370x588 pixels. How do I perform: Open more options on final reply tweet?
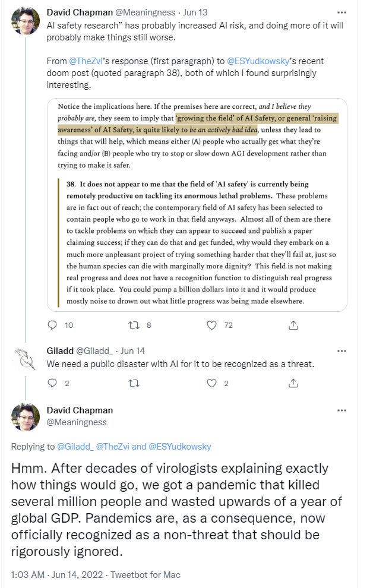pos(341,410)
